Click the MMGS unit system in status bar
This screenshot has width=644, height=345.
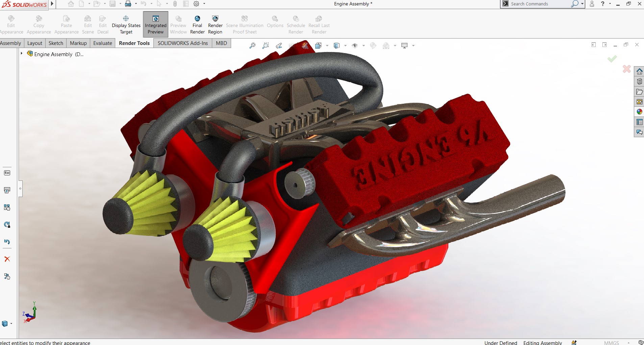click(x=611, y=343)
